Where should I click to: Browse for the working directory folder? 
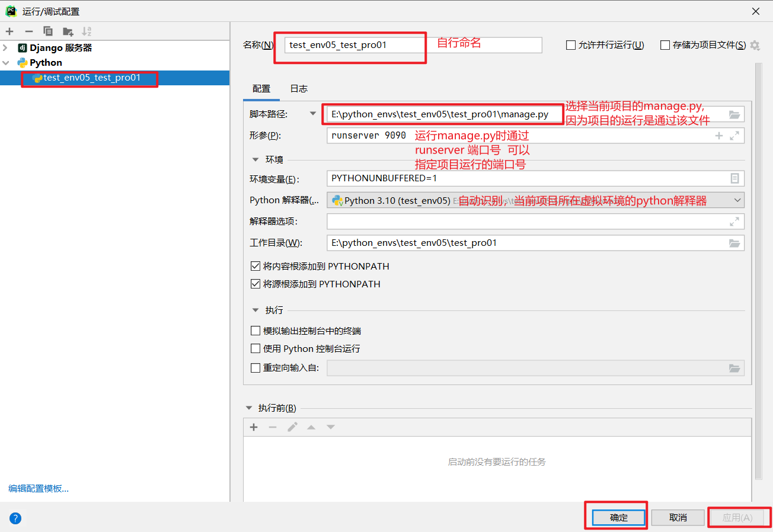tap(734, 243)
